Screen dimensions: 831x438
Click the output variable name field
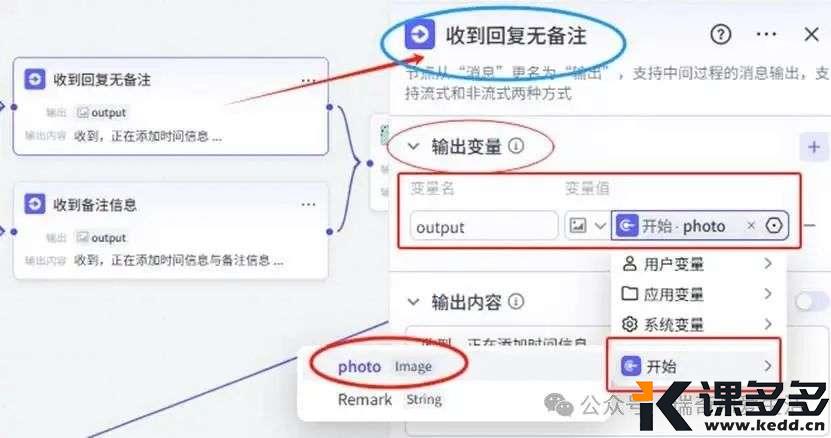pyautogui.click(x=484, y=227)
